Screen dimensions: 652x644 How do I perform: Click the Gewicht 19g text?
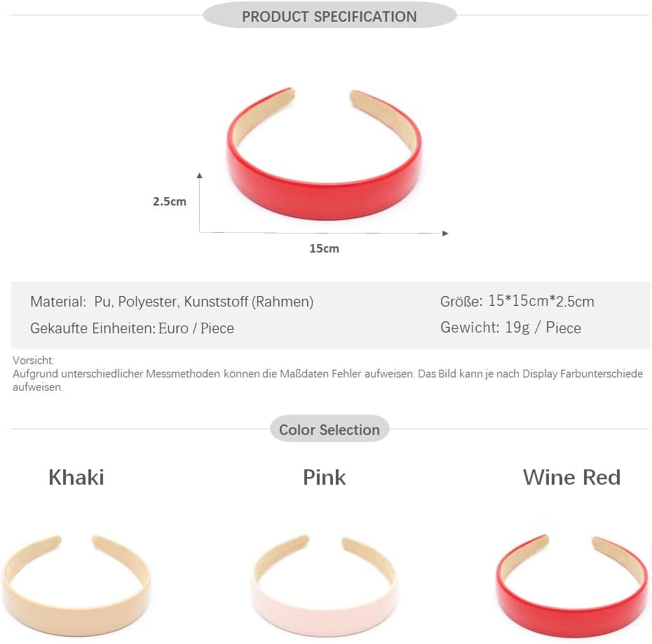[510, 328]
